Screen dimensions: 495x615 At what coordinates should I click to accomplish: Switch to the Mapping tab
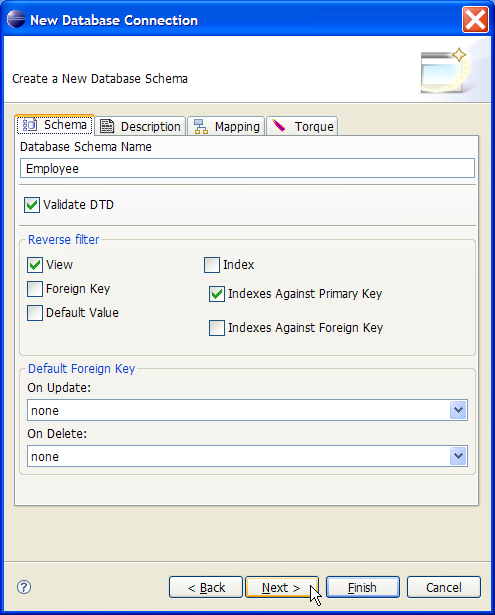coord(226,126)
